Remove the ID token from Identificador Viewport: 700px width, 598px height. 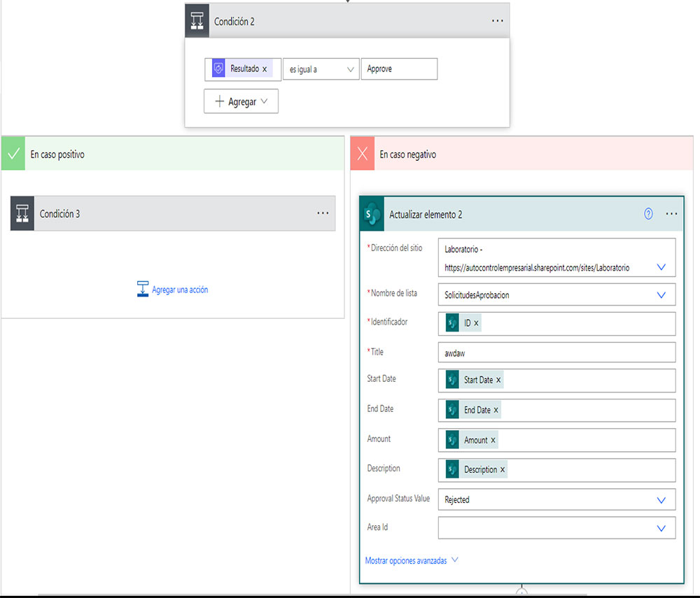tap(477, 323)
